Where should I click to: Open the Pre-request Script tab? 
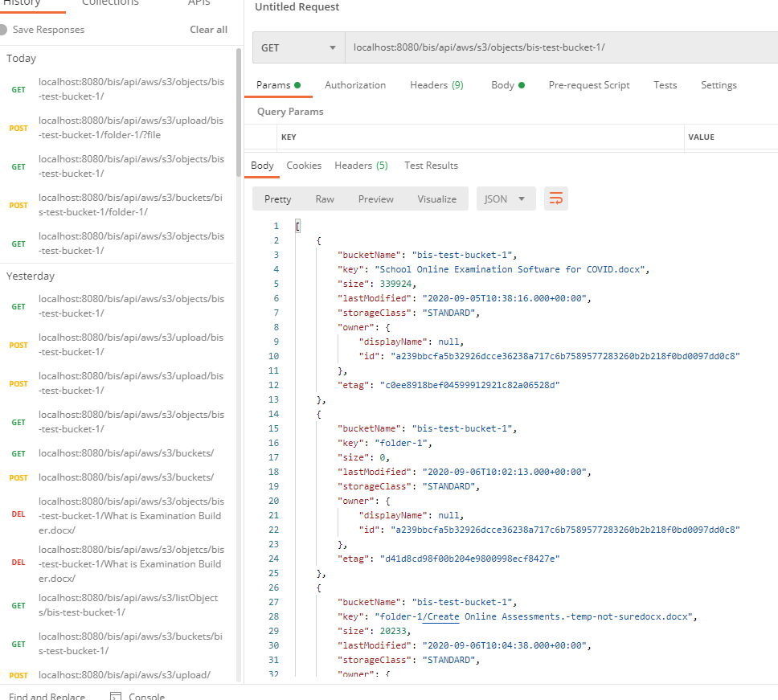pos(588,84)
